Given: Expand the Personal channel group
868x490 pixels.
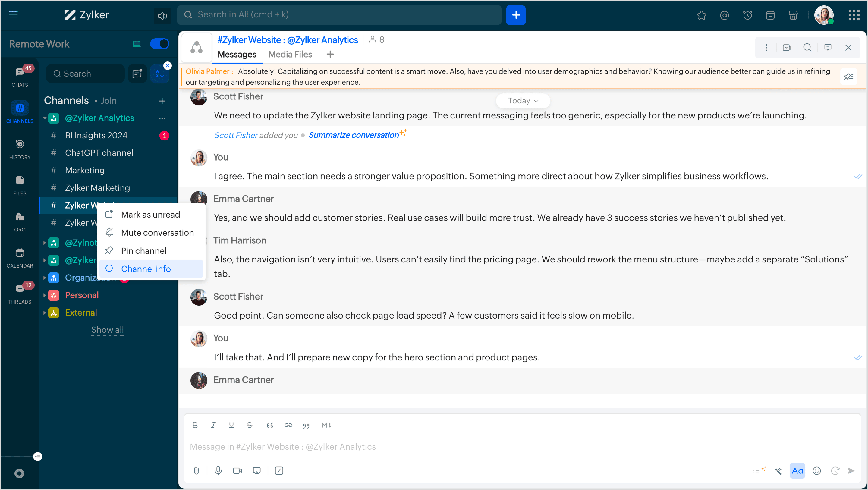Looking at the screenshot, I should click(x=45, y=295).
